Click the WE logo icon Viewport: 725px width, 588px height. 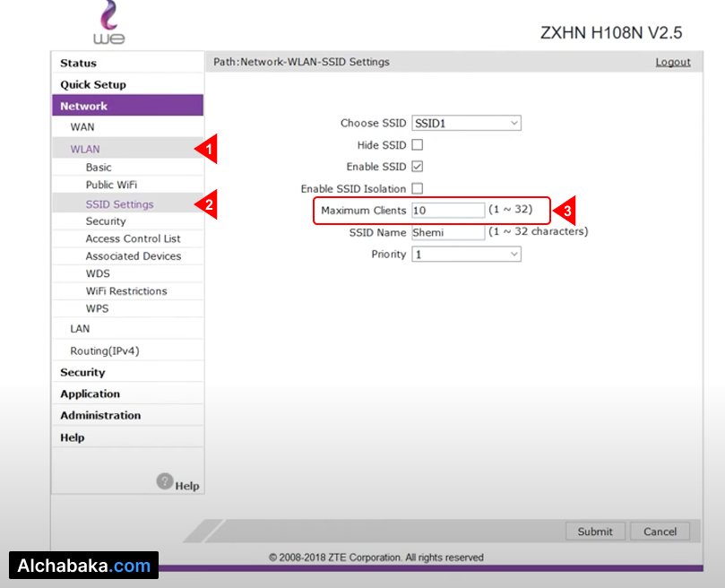[x=108, y=23]
